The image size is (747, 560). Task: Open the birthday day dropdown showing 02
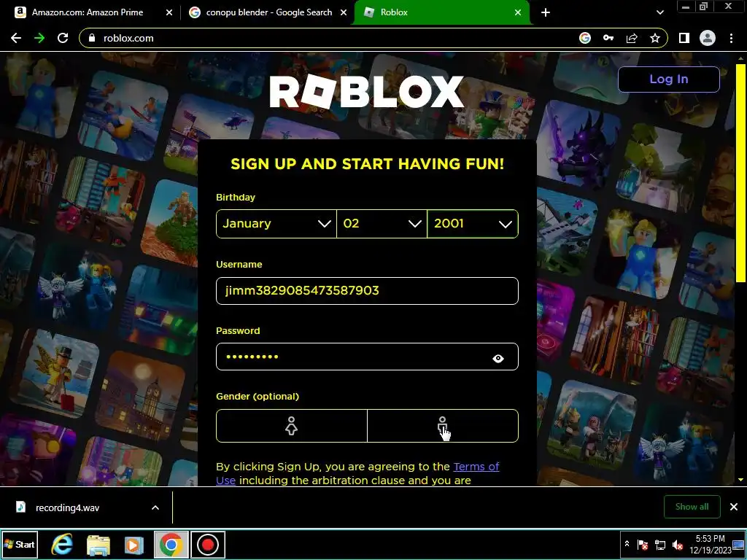(x=382, y=223)
